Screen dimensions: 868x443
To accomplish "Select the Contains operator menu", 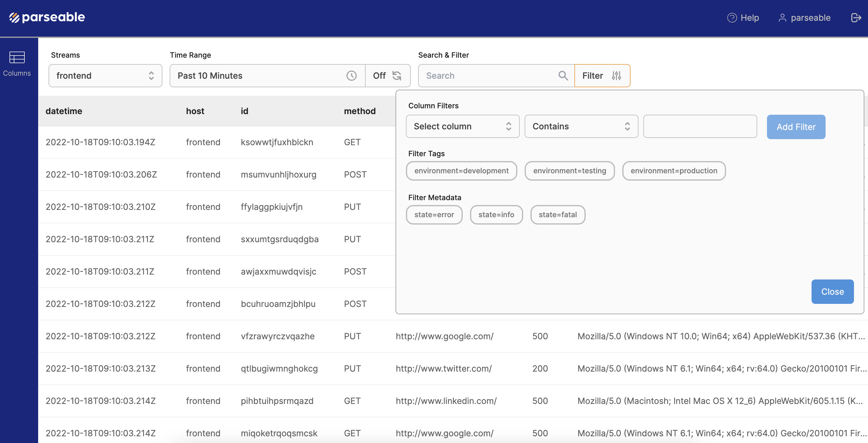I will point(581,126).
